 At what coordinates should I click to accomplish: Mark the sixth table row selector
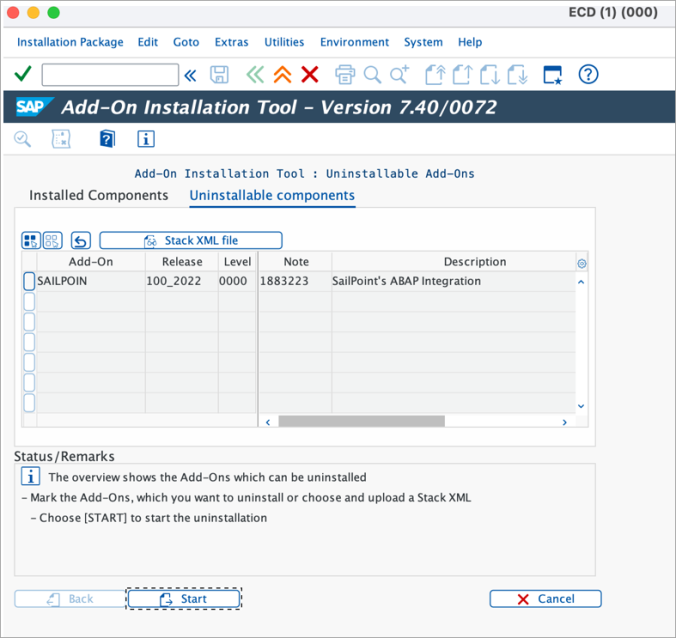point(29,382)
